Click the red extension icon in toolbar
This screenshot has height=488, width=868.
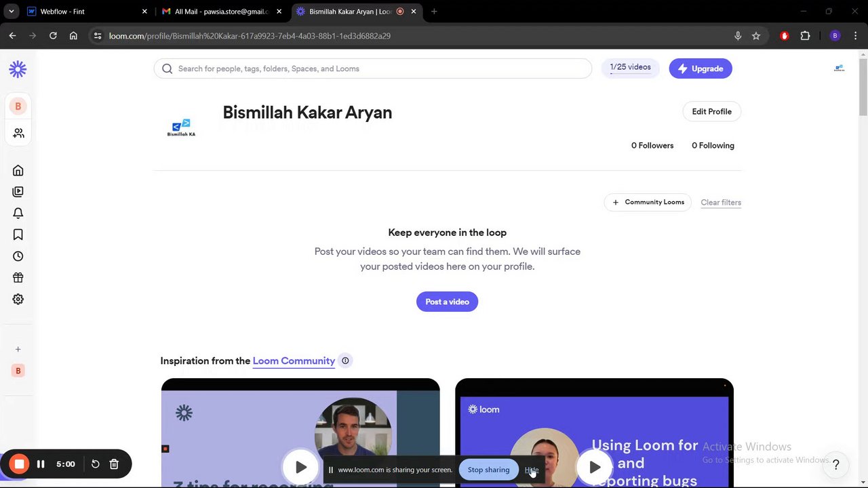[x=785, y=36]
